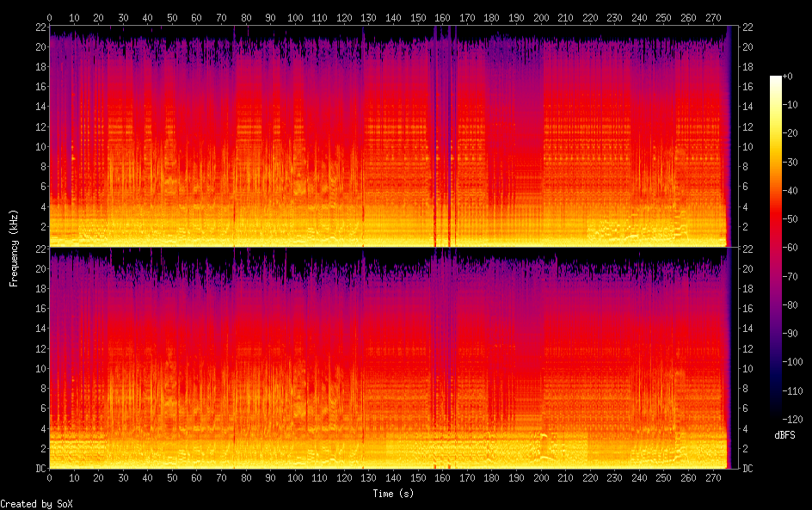Click the '-30' value on color scale
The width and height of the screenshot is (812, 510).
click(x=790, y=162)
